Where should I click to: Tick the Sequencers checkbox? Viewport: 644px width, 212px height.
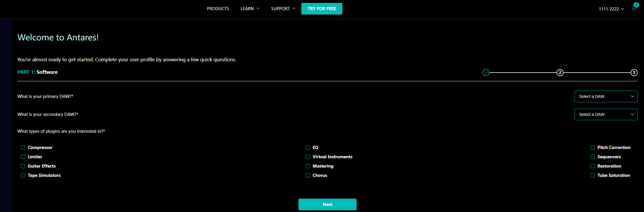(x=593, y=157)
